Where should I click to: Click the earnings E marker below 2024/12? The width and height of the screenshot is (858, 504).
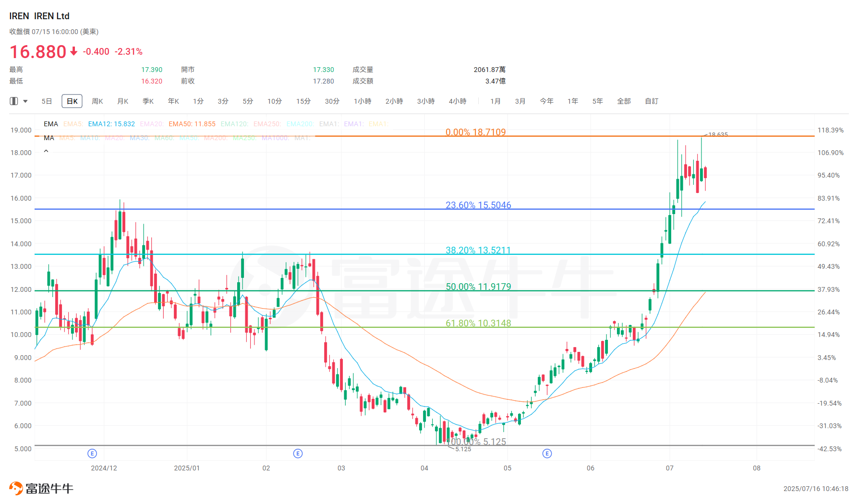coord(92,453)
